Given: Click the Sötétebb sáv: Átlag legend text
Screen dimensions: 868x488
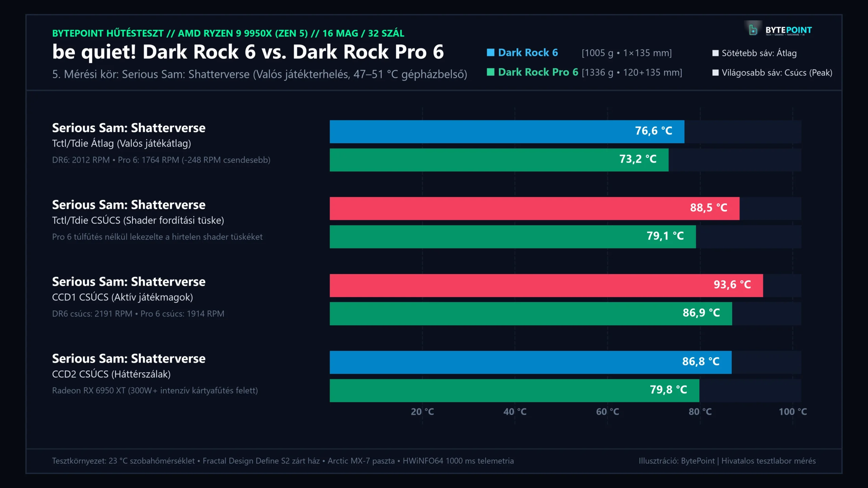Looking at the screenshot, I should 759,53.
